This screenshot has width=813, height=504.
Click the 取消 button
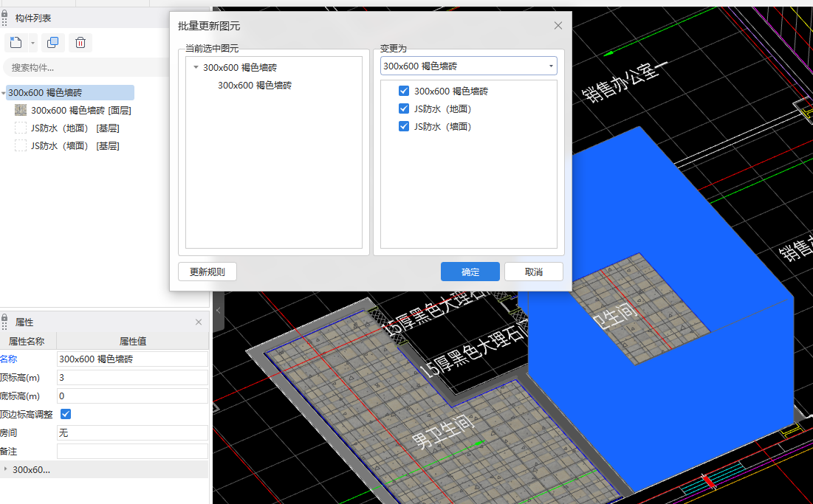(533, 272)
